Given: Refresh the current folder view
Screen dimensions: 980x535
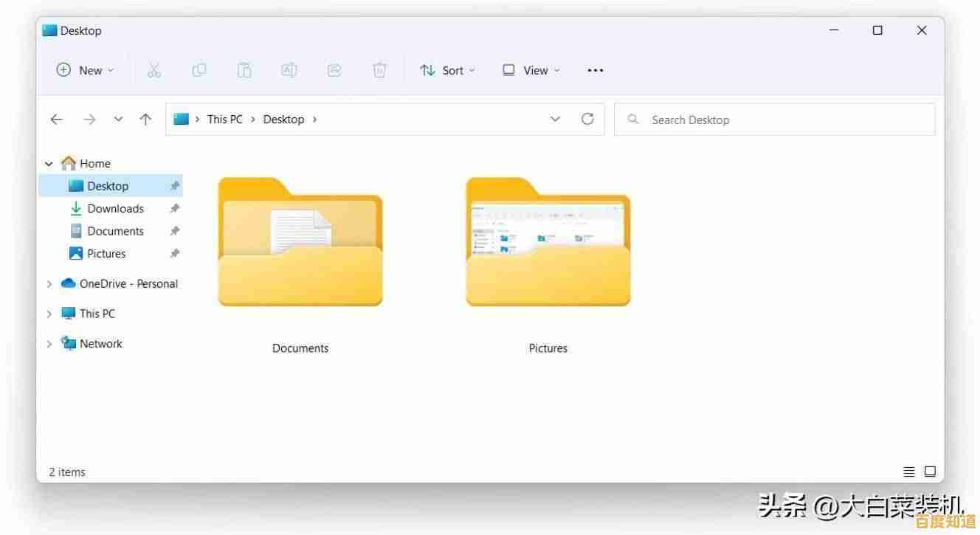Looking at the screenshot, I should [x=587, y=119].
